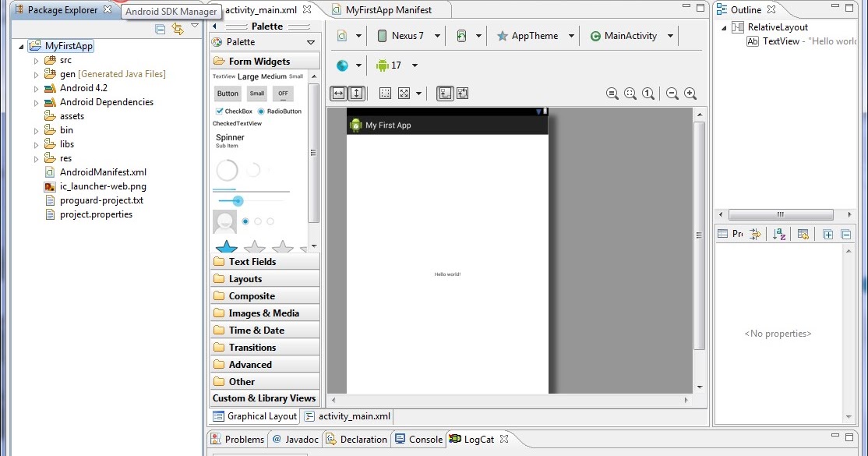Collapse the Palette panel left arrow
The width and height of the screenshot is (868, 456).
pos(215,26)
